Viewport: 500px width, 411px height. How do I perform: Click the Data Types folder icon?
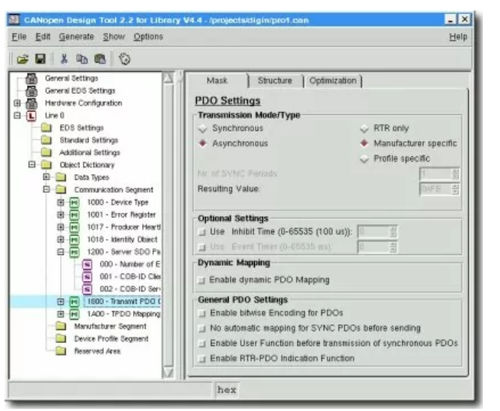point(61,177)
